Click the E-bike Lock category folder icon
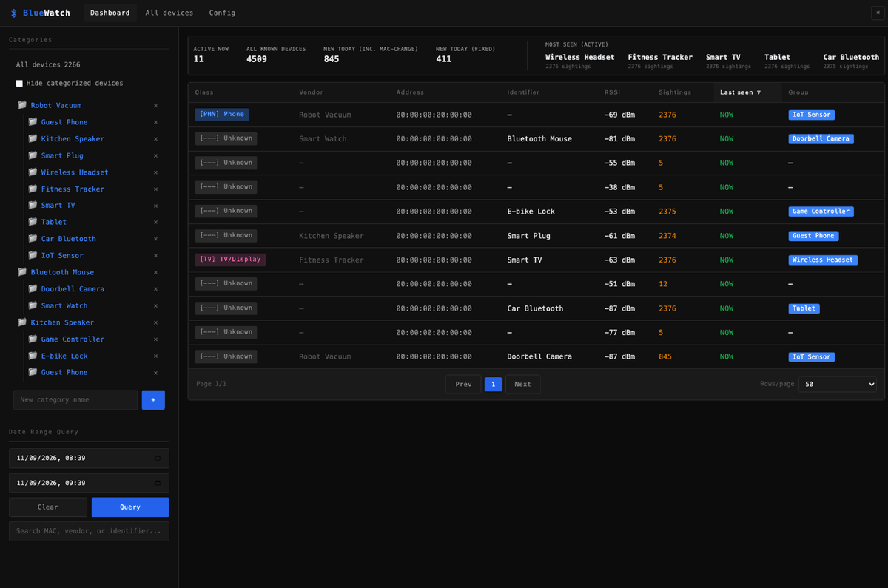 click(x=33, y=356)
